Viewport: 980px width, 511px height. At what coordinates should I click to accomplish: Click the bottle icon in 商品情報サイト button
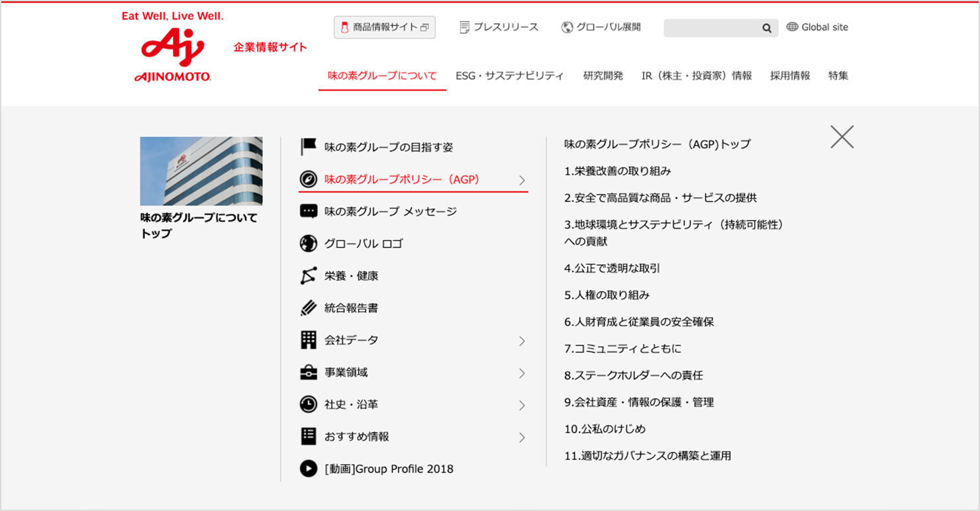pos(344,27)
